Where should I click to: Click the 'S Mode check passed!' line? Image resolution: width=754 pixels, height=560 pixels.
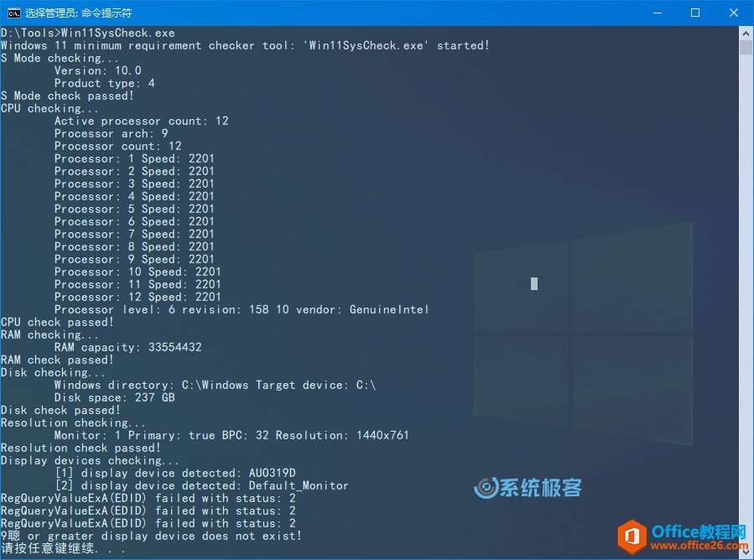67,96
